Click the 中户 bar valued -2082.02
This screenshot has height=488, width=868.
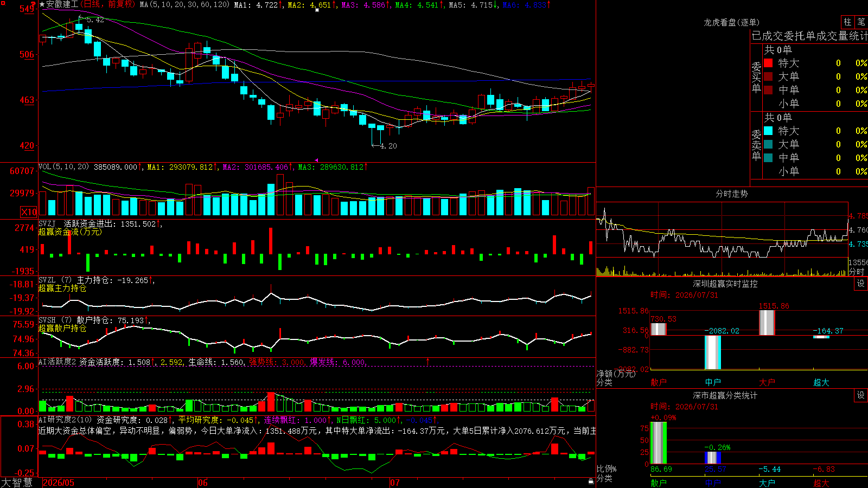tap(713, 352)
